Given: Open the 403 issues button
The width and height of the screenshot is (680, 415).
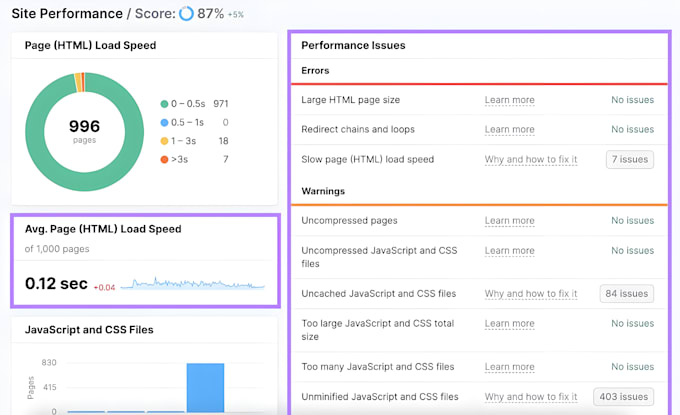Looking at the screenshot, I should point(624,397).
